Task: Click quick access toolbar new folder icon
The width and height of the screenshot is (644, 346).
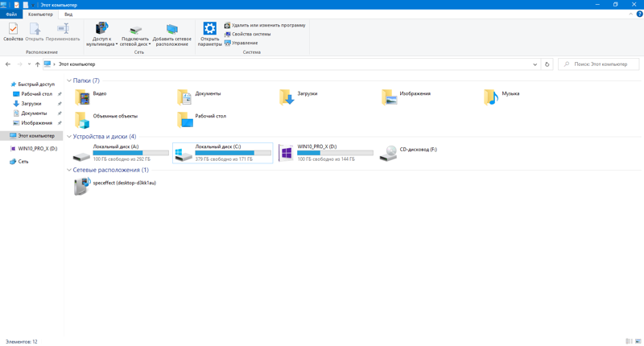Action: tap(26, 5)
